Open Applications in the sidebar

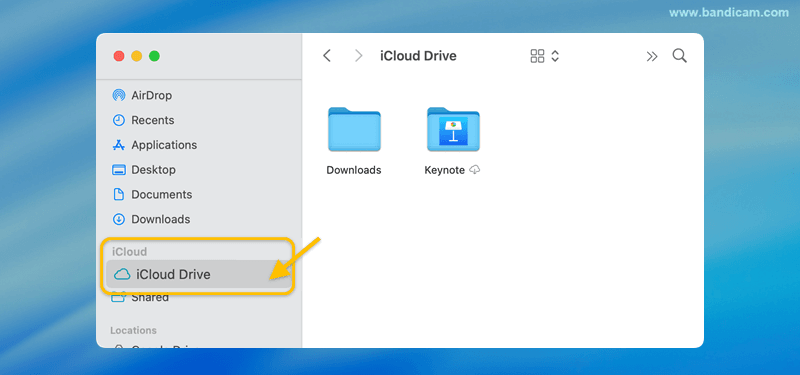(164, 145)
